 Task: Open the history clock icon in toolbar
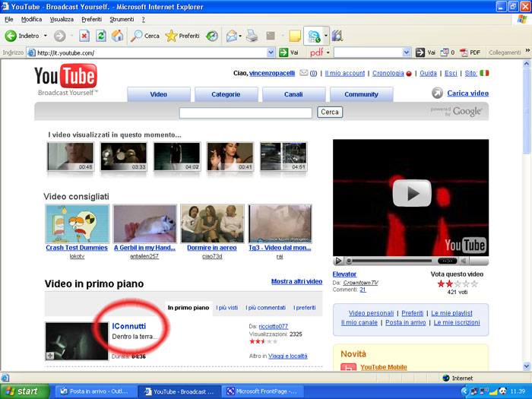coord(212,36)
